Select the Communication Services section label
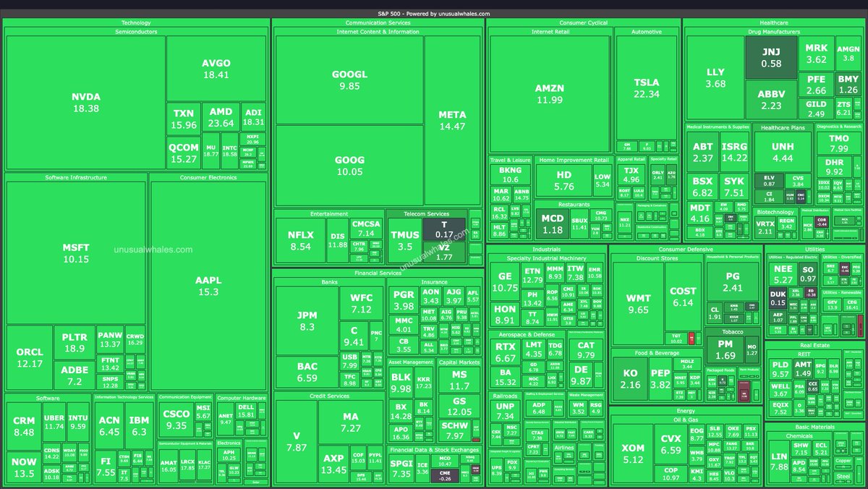 [x=377, y=22]
